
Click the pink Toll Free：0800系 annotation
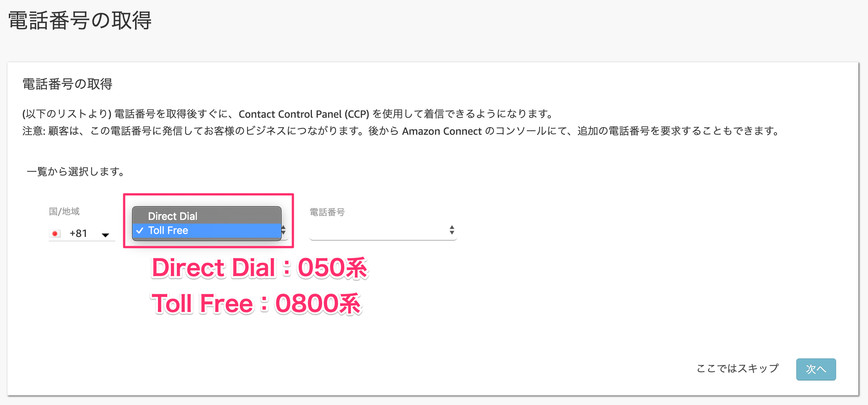click(256, 304)
